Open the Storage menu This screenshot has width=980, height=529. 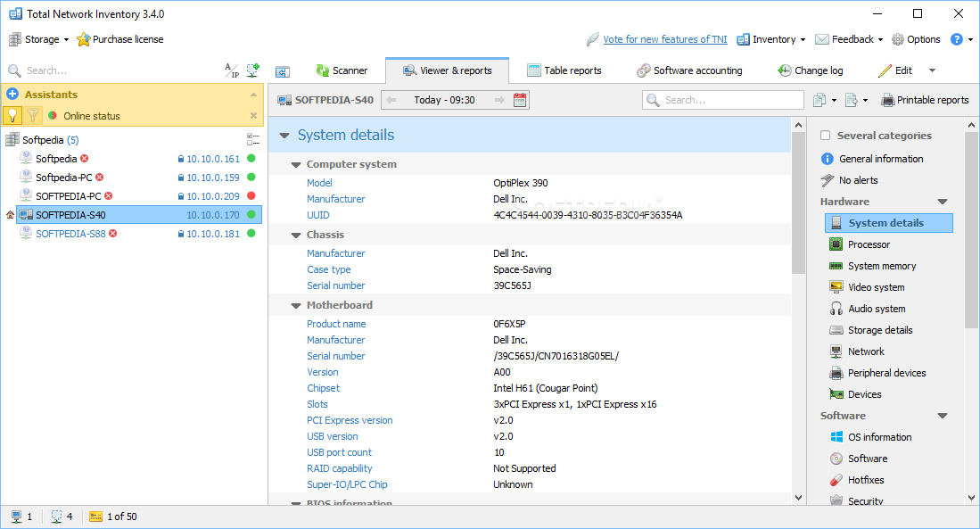[38, 39]
